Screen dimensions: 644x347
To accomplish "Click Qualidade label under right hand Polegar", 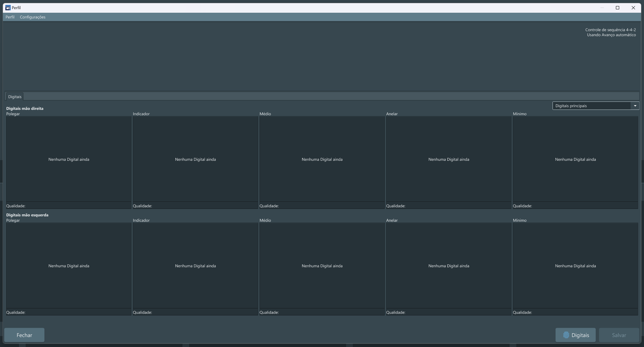I will [x=16, y=206].
